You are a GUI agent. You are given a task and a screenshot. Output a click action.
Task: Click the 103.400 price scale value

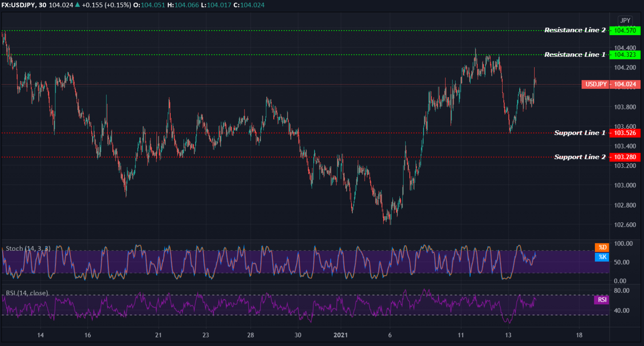625,146
